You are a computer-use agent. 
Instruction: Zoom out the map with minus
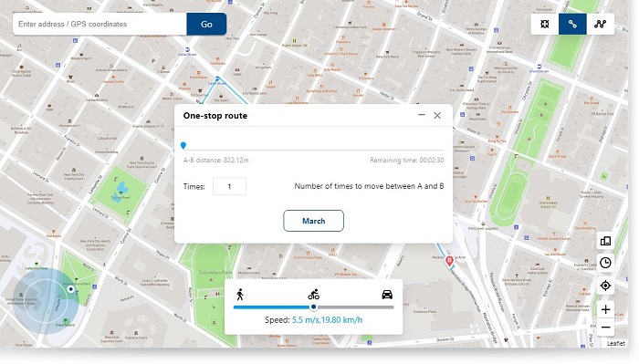(605, 328)
